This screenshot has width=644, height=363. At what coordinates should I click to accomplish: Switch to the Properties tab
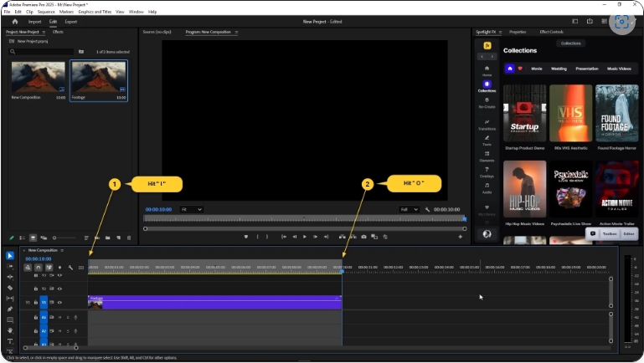point(518,32)
